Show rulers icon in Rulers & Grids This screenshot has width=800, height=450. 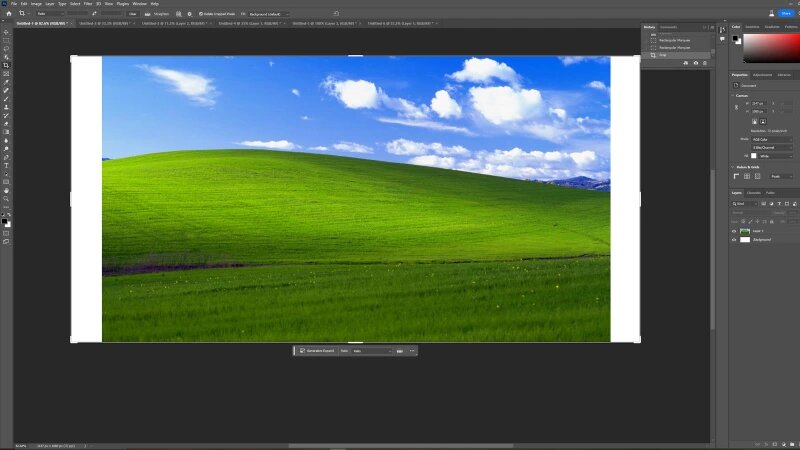tap(736, 176)
